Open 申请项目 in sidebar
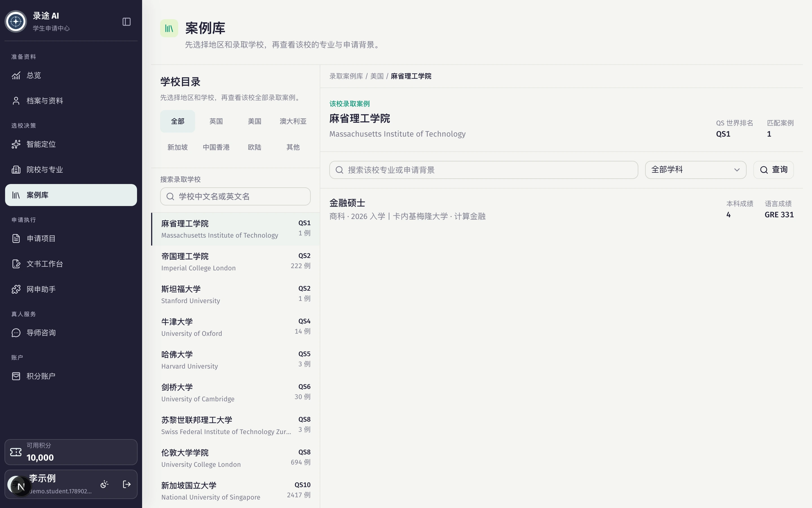This screenshot has height=508, width=812. [71, 238]
